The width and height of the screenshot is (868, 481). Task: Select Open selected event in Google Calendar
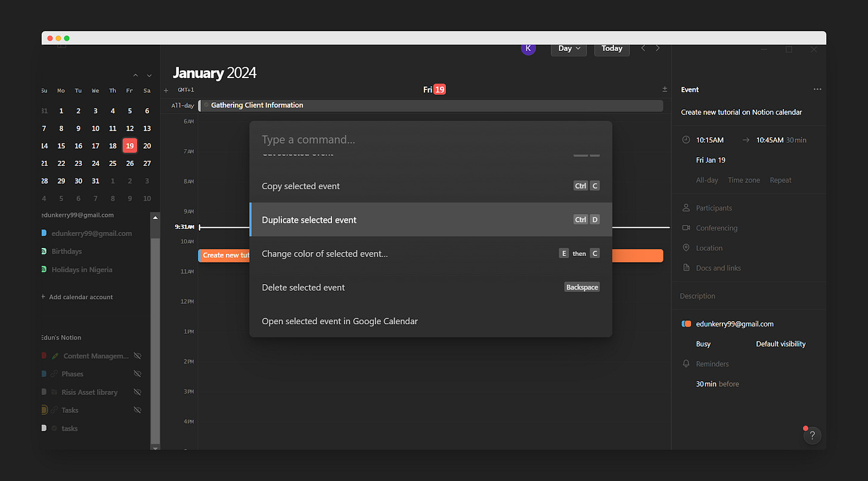click(x=430, y=321)
